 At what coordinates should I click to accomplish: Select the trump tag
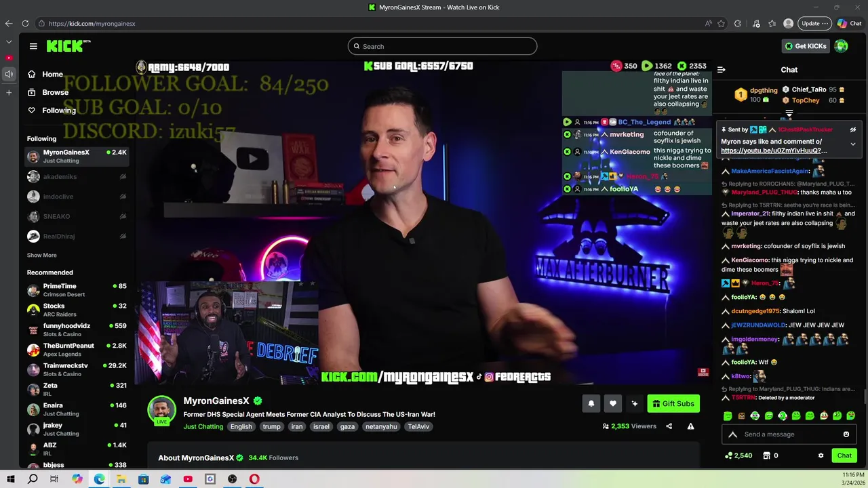[x=271, y=426]
